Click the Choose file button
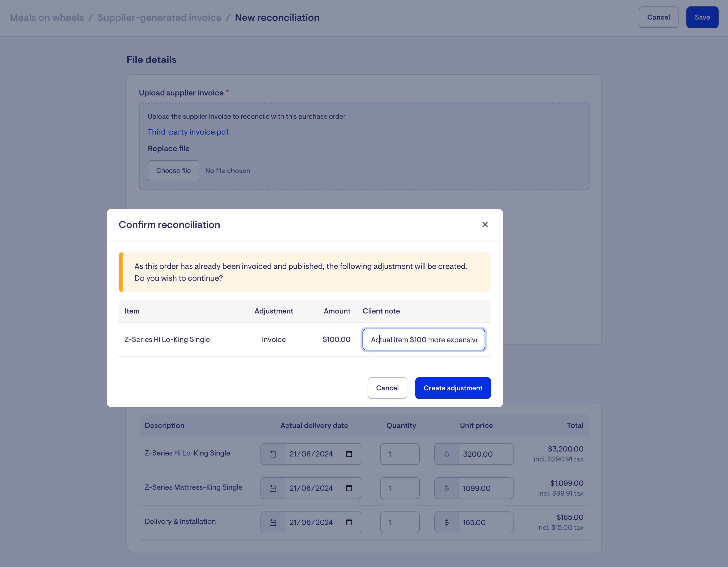Screen dimensions: 728x567 173,170
